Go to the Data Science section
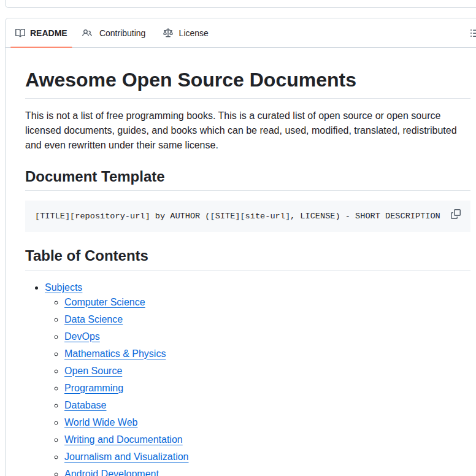 coord(93,320)
